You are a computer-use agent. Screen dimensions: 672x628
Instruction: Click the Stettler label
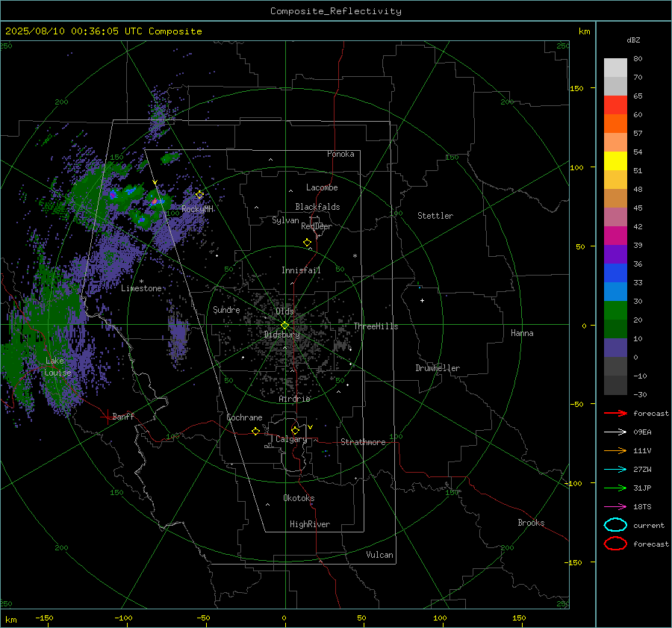435,216
